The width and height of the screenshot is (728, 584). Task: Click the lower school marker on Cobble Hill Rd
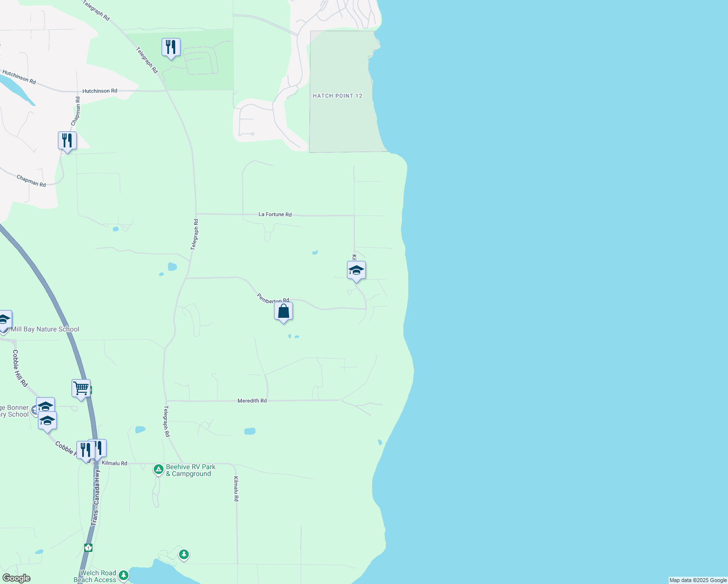pyautogui.click(x=48, y=420)
